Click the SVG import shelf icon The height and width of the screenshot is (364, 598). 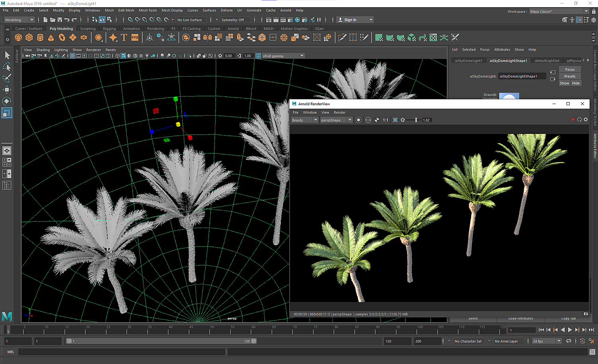[x=135, y=37]
